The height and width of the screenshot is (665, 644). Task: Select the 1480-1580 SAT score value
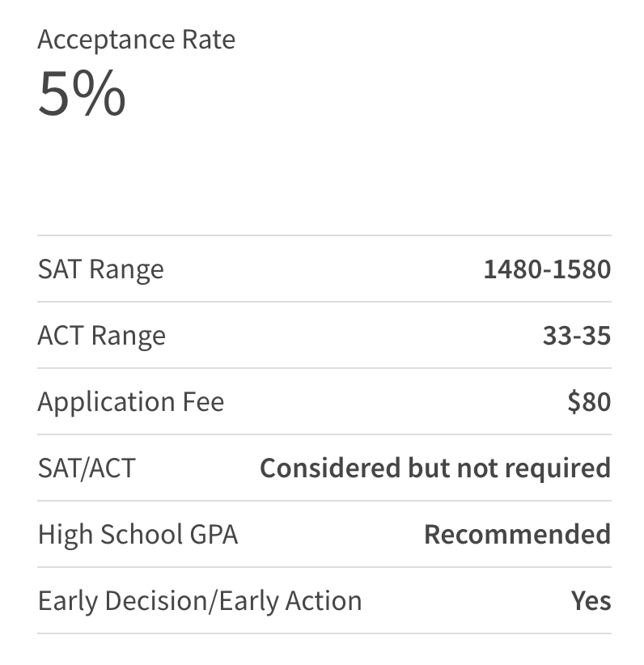point(547,269)
